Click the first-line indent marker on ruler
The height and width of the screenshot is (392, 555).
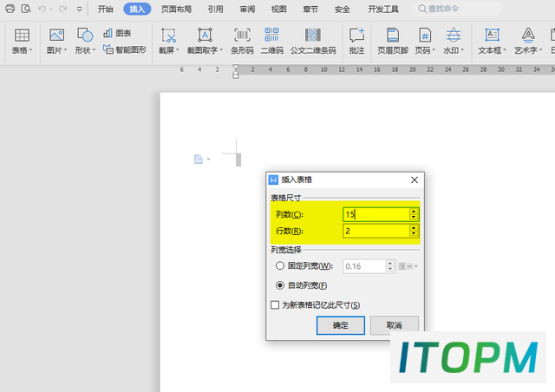235,68
